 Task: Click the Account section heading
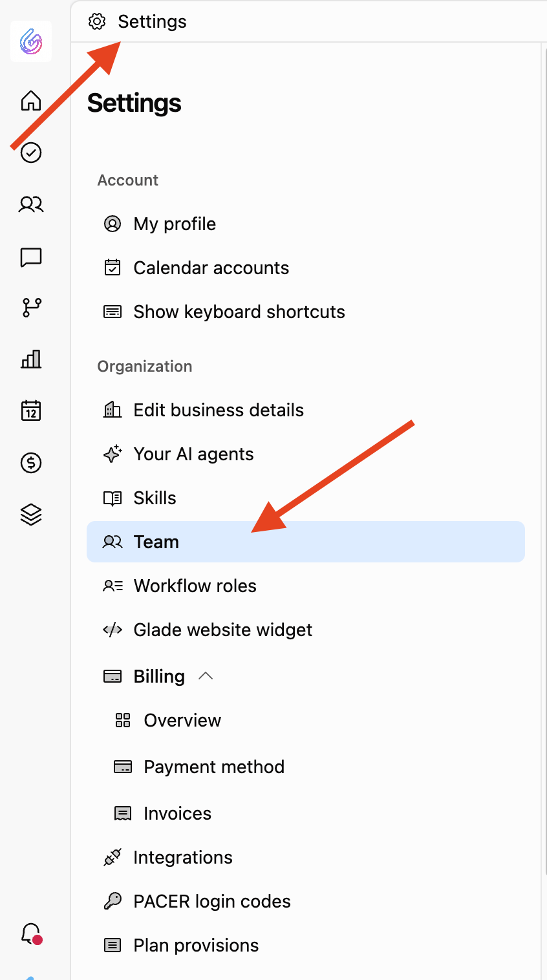pyautogui.click(x=128, y=180)
